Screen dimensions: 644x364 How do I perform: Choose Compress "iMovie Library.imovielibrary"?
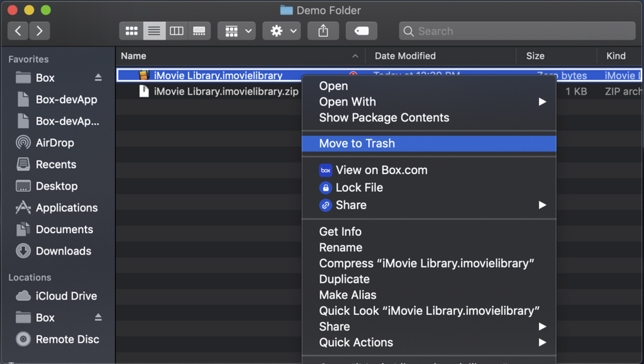[429, 263]
